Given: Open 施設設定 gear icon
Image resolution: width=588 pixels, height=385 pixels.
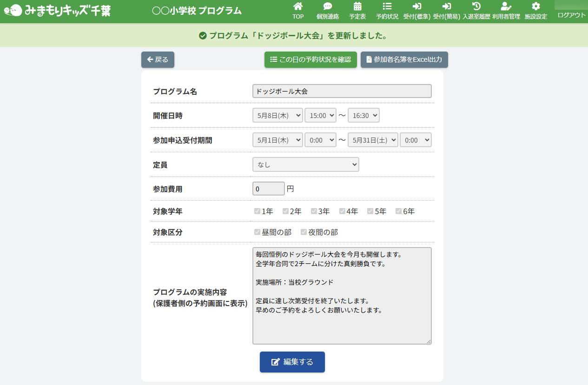Looking at the screenshot, I should (x=536, y=7).
